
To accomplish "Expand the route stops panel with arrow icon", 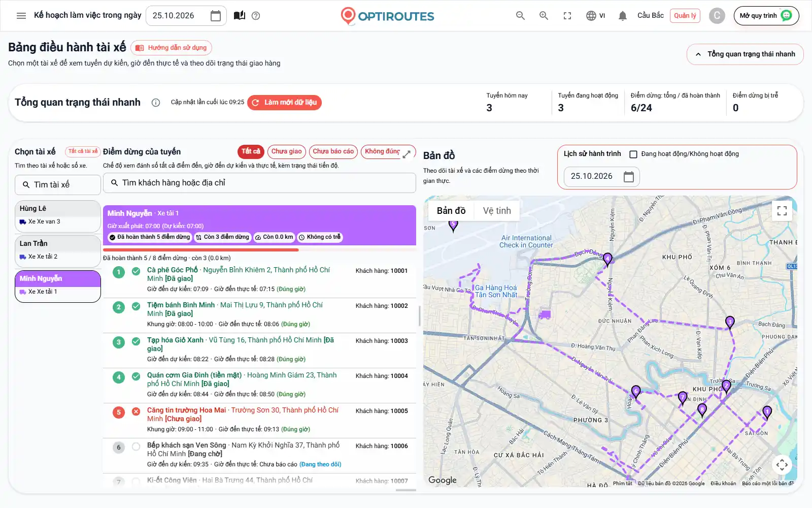I will (x=407, y=154).
